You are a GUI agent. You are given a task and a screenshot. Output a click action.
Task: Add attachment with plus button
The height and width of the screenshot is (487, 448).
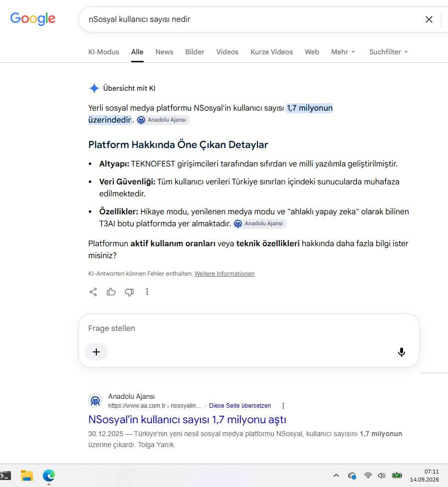(x=96, y=351)
